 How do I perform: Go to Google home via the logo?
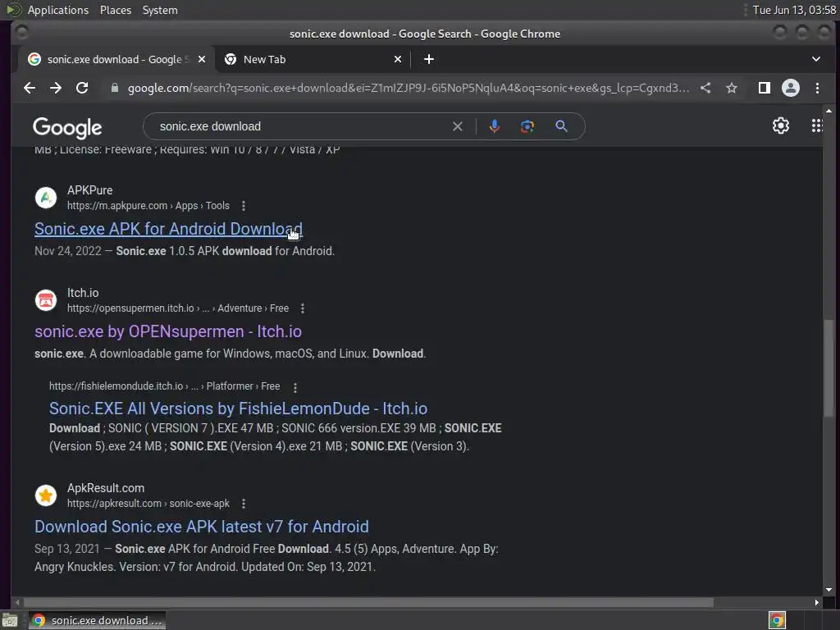coord(67,127)
